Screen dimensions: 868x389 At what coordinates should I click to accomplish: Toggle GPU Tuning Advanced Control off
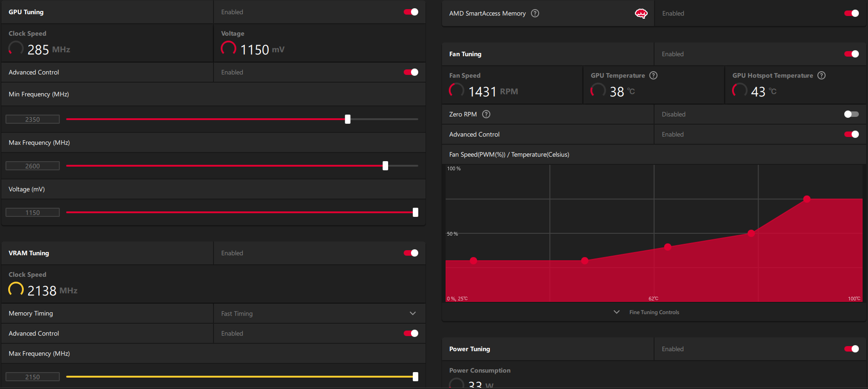pyautogui.click(x=411, y=72)
